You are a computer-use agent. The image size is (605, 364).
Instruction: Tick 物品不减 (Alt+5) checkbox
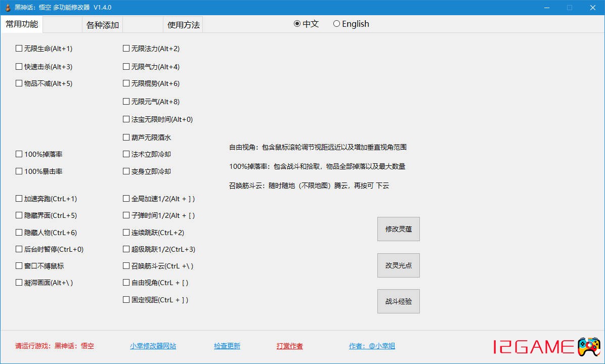(19, 83)
